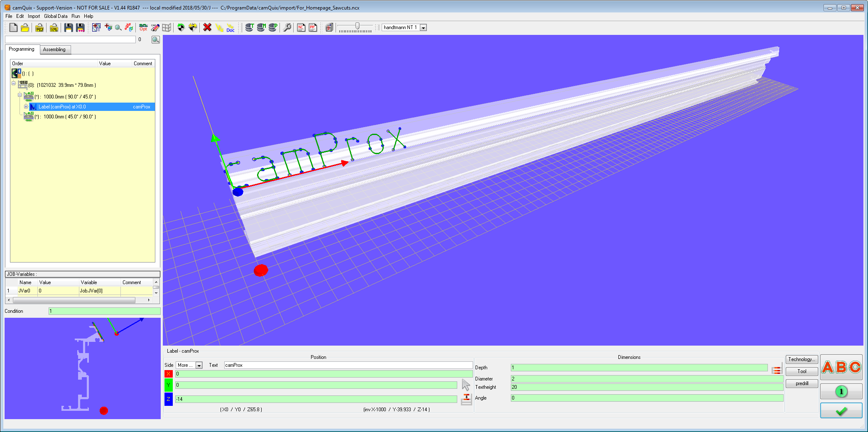Open the P database icon

(273, 27)
